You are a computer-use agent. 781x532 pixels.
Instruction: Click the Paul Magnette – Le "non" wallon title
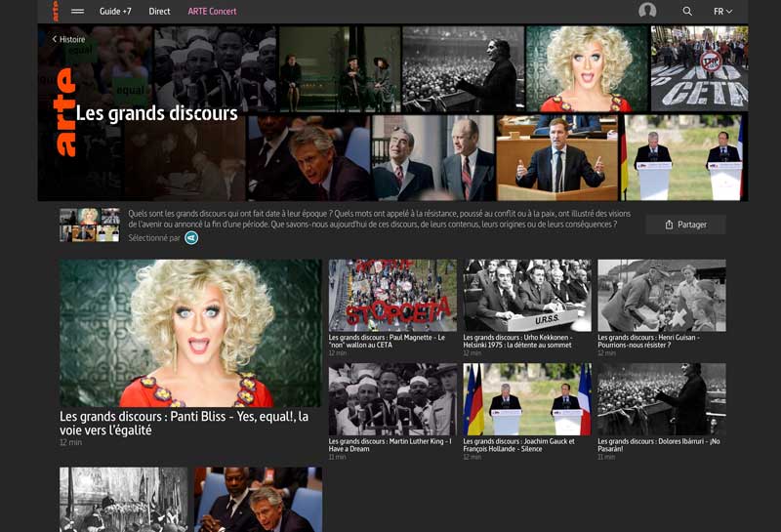point(387,341)
